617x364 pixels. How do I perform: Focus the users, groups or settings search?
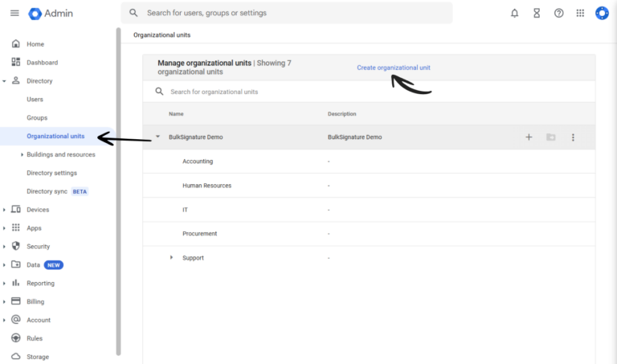coord(287,13)
